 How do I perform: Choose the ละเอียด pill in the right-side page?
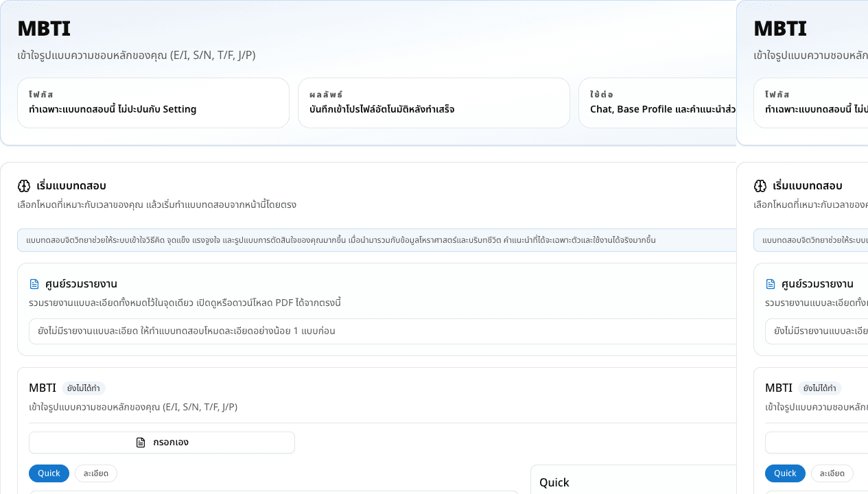[832, 473]
